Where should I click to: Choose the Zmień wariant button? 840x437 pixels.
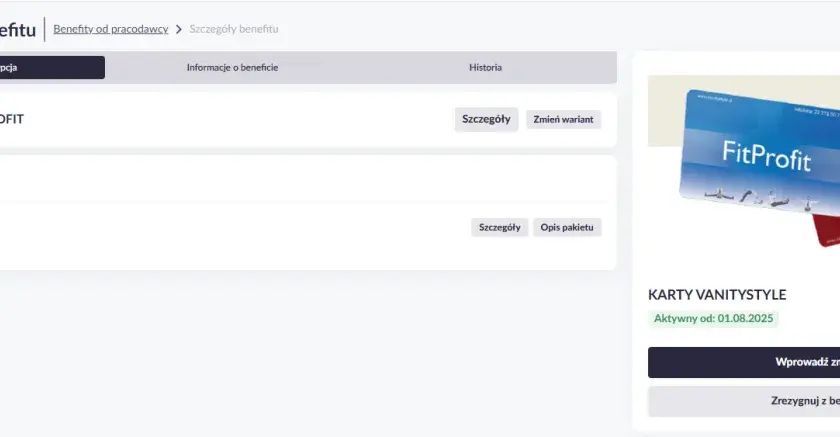point(564,119)
